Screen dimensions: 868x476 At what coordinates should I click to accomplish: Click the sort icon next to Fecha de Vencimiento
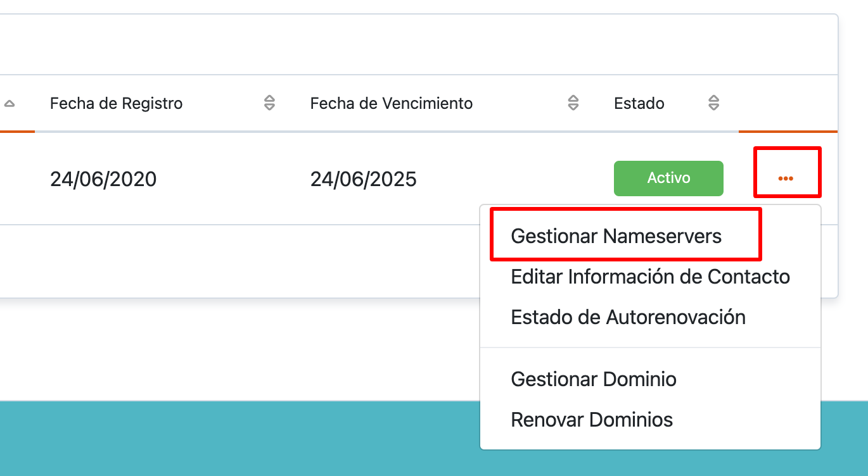573,103
